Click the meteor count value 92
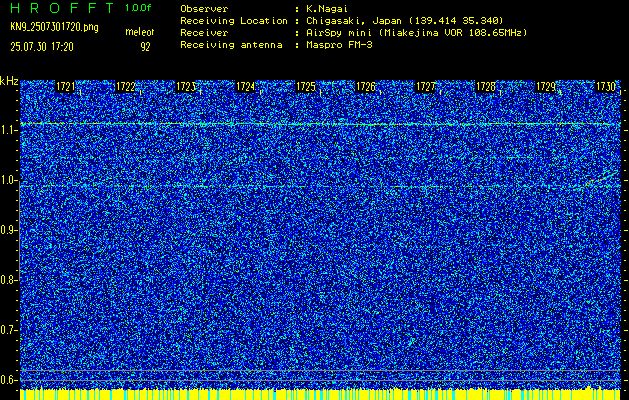The image size is (629, 400). [145, 47]
